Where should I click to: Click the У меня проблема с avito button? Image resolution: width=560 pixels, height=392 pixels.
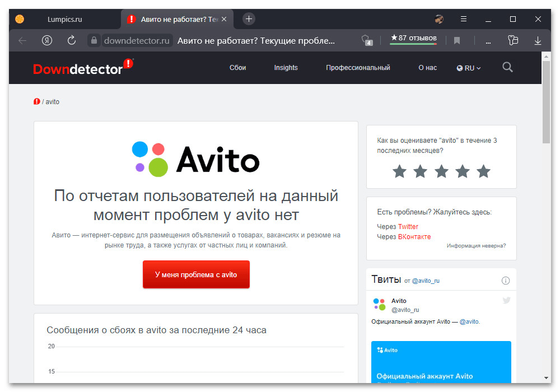pyautogui.click(x=196, y=274)
